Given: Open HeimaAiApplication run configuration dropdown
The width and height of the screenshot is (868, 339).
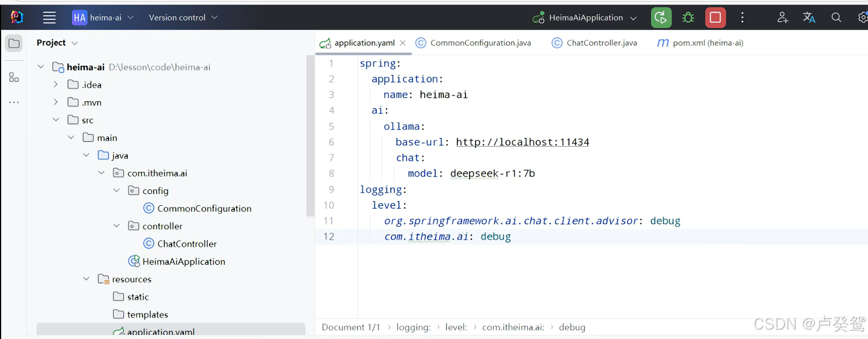Looking at the screenshot, I should click(585, 18).
